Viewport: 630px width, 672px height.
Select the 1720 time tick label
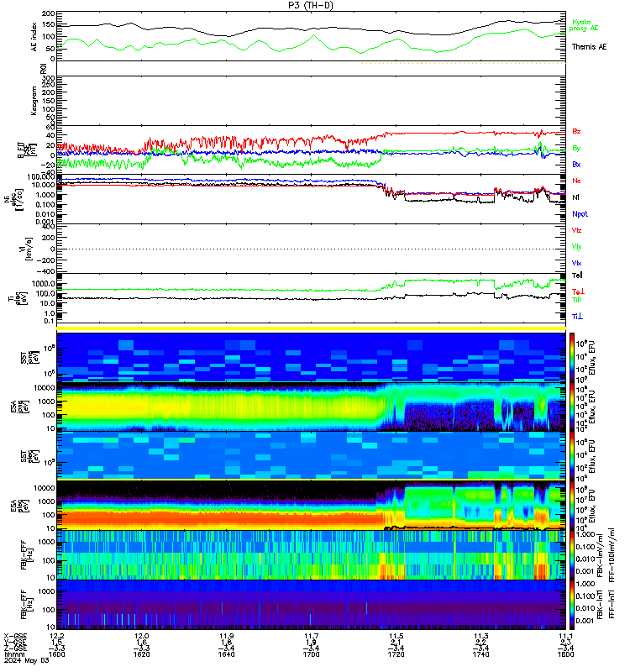(396, 654)
